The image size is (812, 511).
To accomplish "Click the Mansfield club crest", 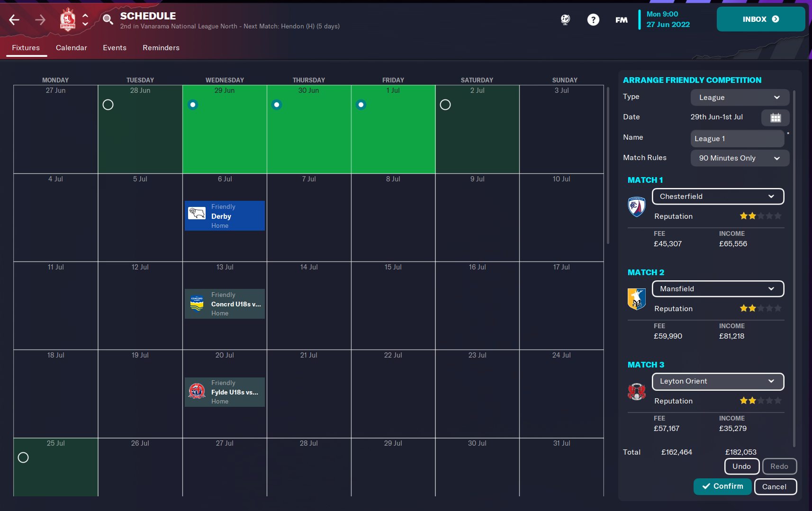I will (637, 299).
